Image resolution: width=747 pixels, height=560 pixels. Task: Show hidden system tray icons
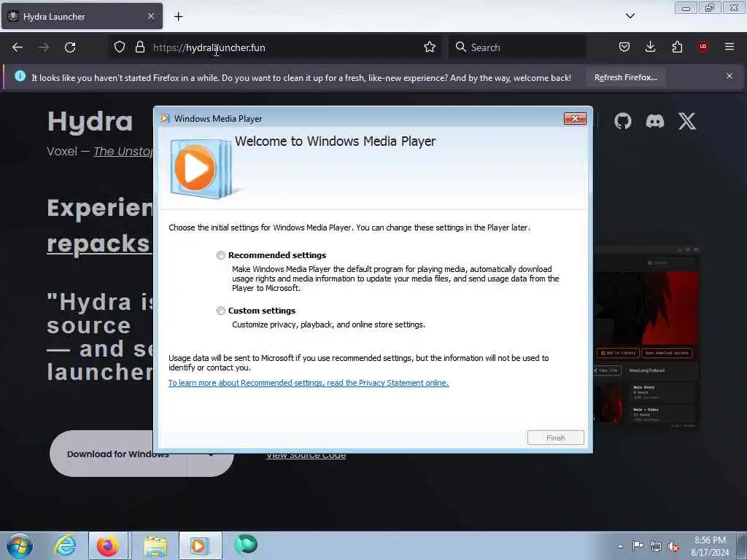(620, 546)
